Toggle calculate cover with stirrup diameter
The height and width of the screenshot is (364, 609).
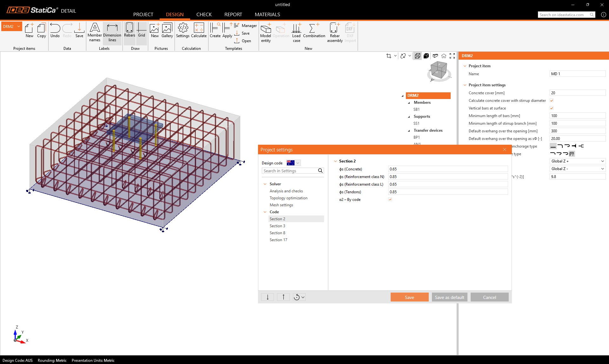pyautogui.click(x=552, y=101)
